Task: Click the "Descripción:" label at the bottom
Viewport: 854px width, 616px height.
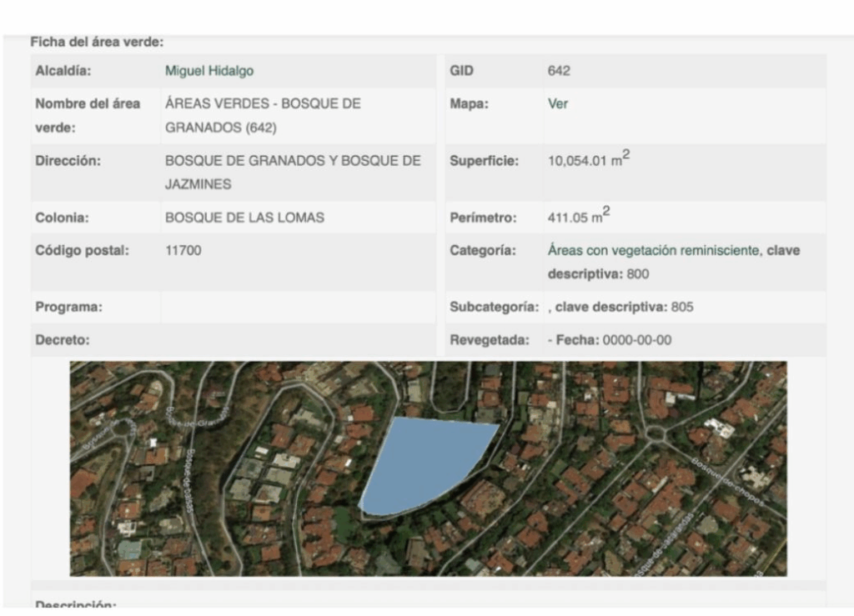Action: pyautogui.click(x=76, y=604)
